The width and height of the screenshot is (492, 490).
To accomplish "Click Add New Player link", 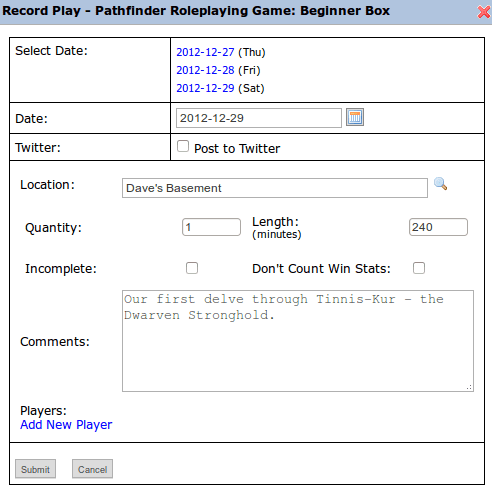I will click(x=66, y=425).
